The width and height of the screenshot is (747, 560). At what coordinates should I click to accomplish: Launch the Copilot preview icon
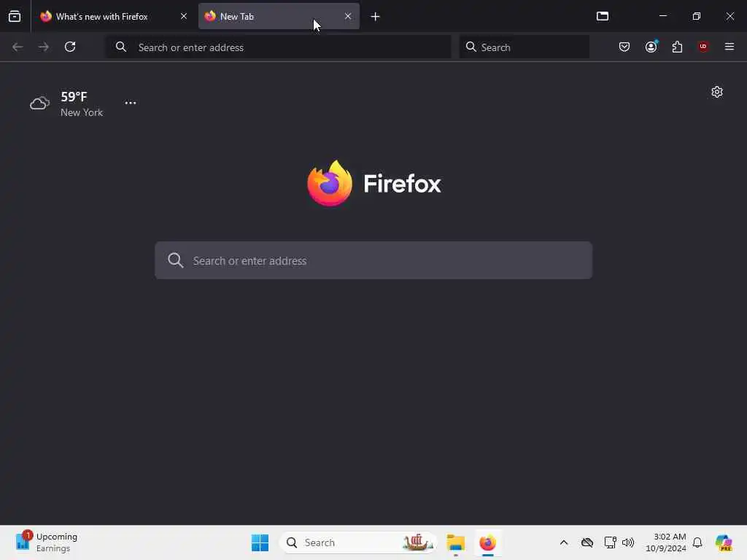coord(724,542)
